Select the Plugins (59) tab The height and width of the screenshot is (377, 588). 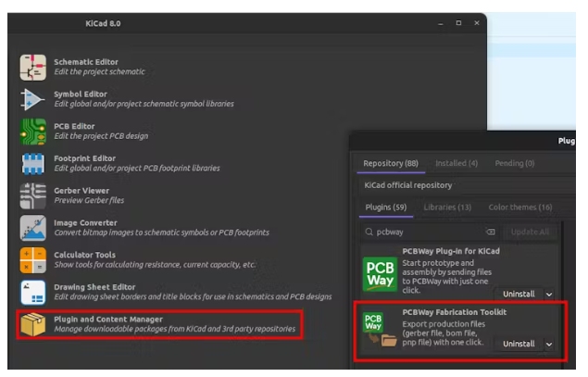(386, 207)
